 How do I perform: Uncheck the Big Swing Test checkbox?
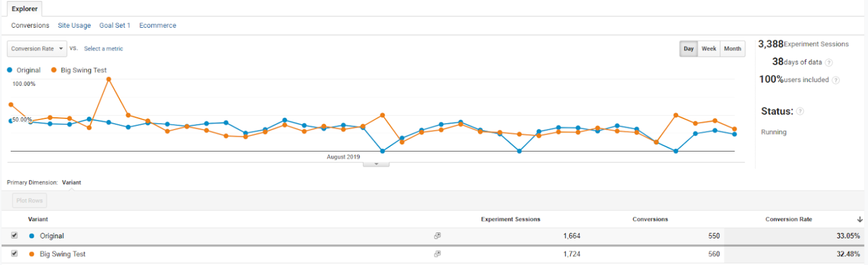click(14, 254)
